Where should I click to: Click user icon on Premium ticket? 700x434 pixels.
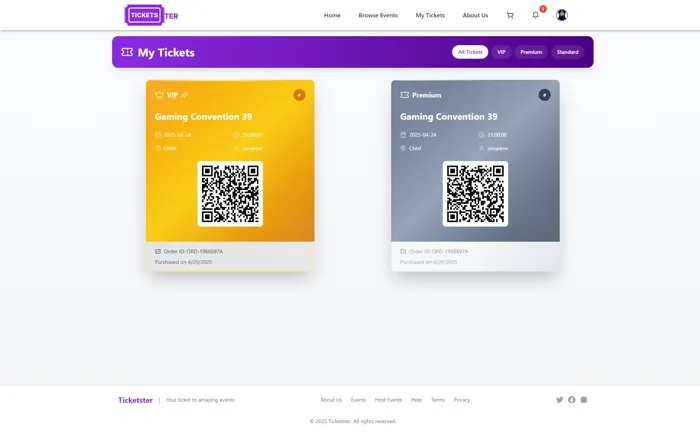[x=481, y=148]
